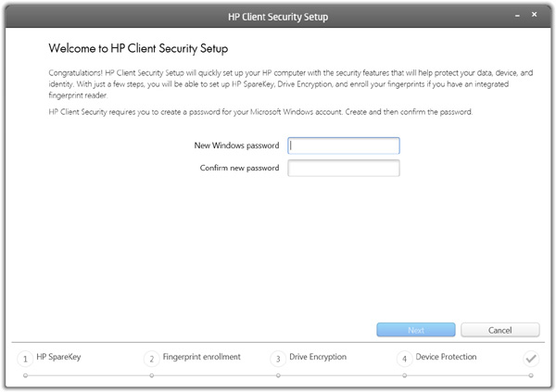The width and height of the screenshot is (556, 392).
Task: Click the progress dot below step 1
Action: [24, 376]
